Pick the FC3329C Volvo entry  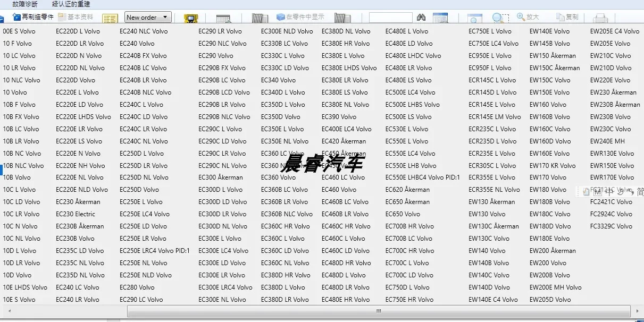[x=612, y=226]
